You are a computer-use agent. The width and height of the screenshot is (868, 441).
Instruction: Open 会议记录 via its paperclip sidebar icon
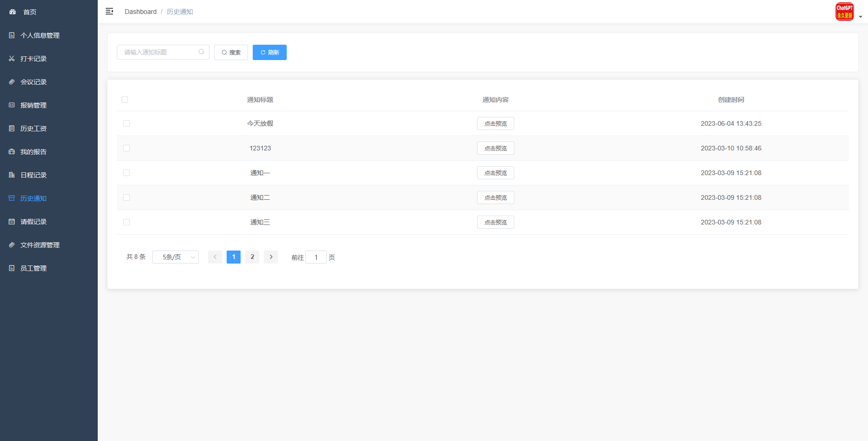click(x=12, y=81)
